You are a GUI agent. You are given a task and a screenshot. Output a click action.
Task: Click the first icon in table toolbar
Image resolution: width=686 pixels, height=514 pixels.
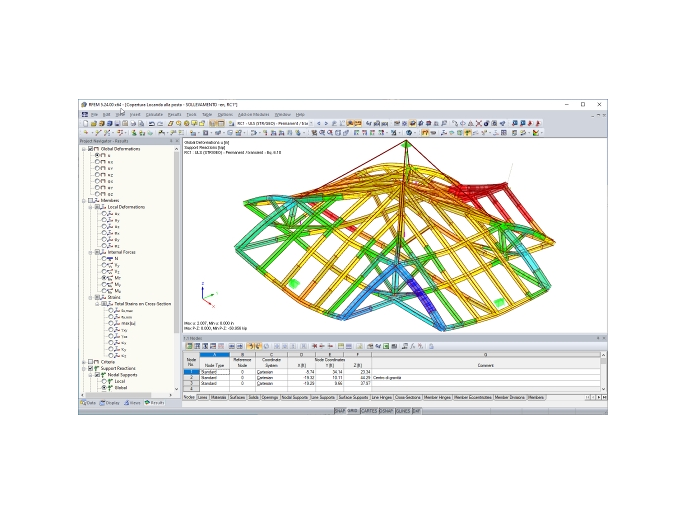tap(189, 346)
